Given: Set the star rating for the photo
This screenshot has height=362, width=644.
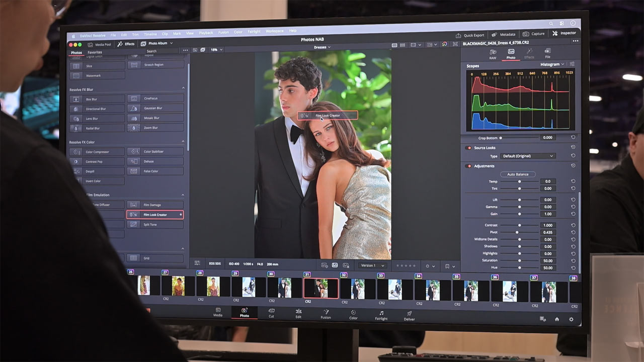Looking at the screenshot, I should pos(406,265).
